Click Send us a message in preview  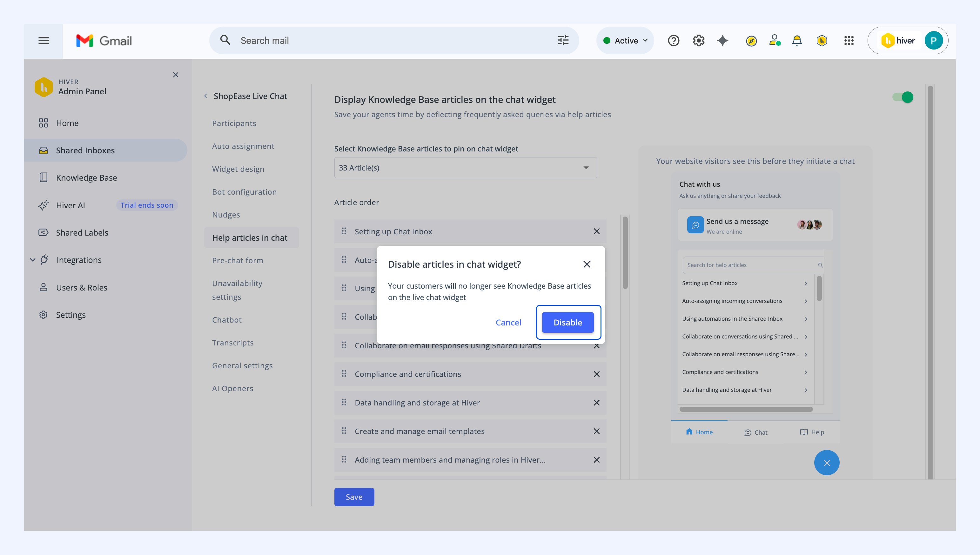[755, 225]
